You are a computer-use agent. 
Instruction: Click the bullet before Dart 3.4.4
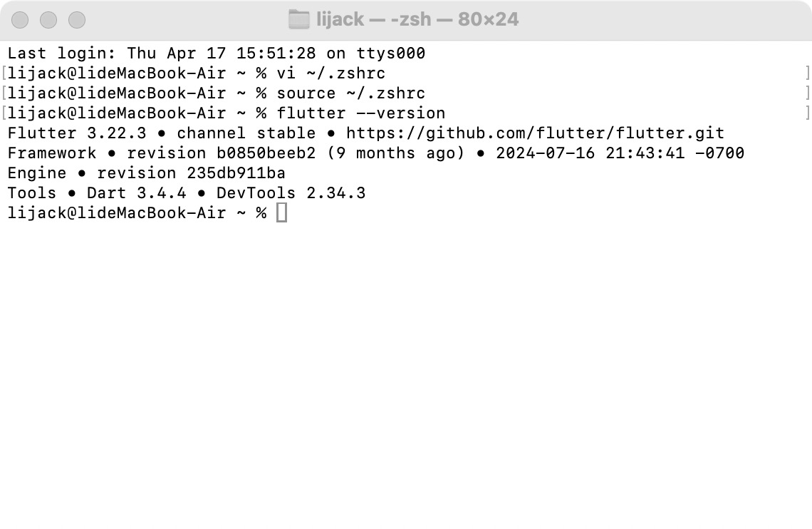[x=71, y=192]
